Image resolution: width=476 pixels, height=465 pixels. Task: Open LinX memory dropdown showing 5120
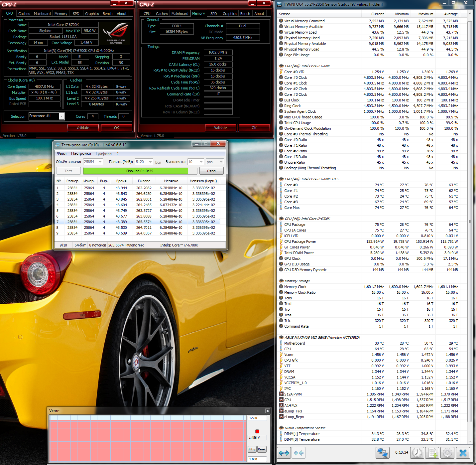coord(150,162)
